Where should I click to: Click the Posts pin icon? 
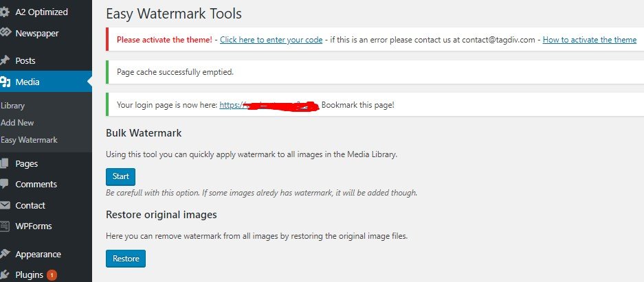click(x=5, y=61)
